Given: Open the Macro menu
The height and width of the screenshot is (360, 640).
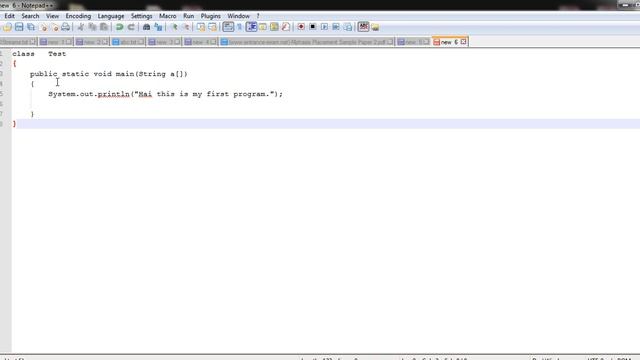Looking at the screenshot, I should pos(167,16).
